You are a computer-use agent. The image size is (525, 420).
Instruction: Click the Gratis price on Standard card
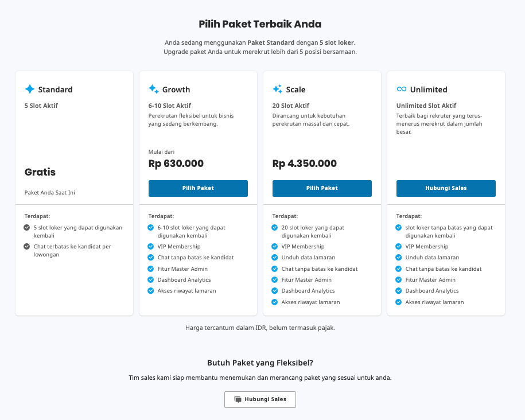[x=40, y=172]
